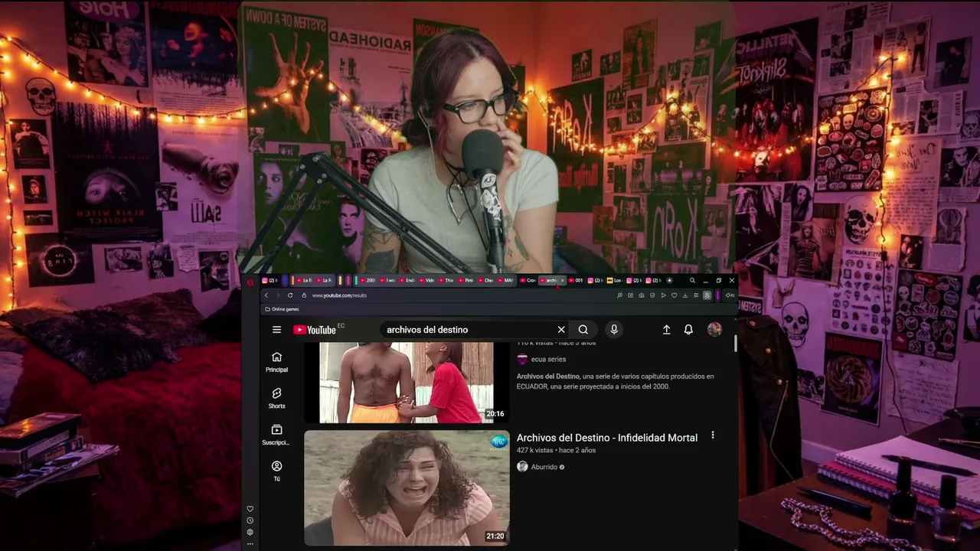The image size is (980, 551).
Task: Switch to the 'Pink' YouTube tab
Action: click(x=464, y=281)
